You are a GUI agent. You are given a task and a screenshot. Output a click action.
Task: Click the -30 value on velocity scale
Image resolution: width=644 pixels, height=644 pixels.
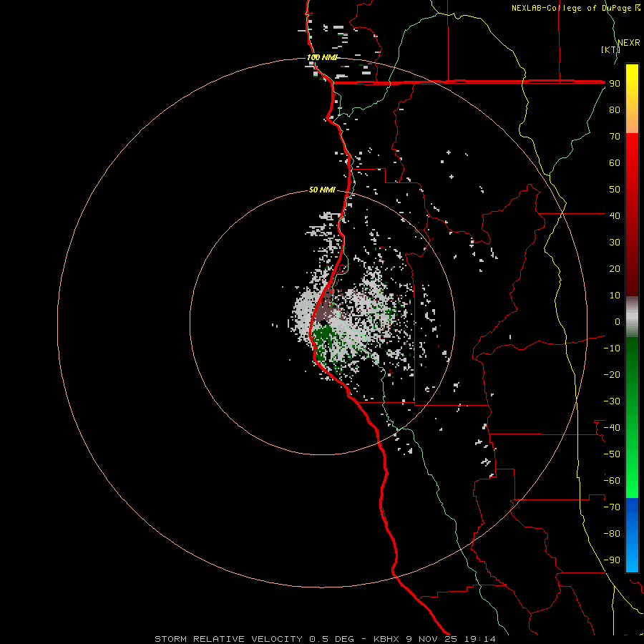pyautogui.click(x=612, y=401)
